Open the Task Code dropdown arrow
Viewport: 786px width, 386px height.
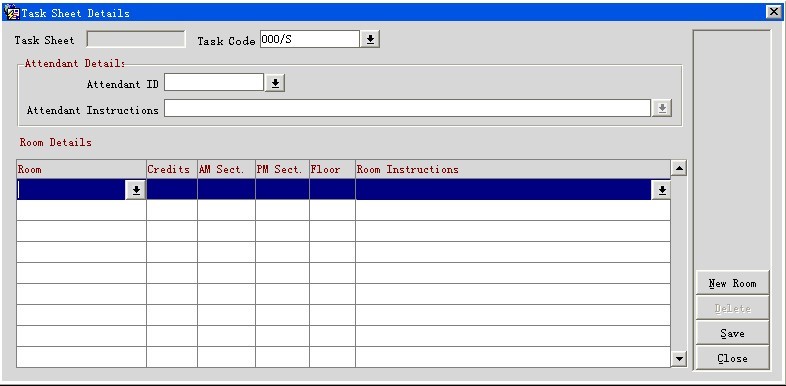[370, 40]
